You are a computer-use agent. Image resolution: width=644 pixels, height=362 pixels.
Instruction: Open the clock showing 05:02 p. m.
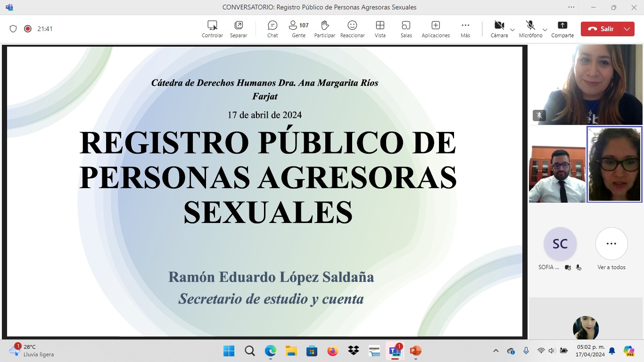pos(591,351)
